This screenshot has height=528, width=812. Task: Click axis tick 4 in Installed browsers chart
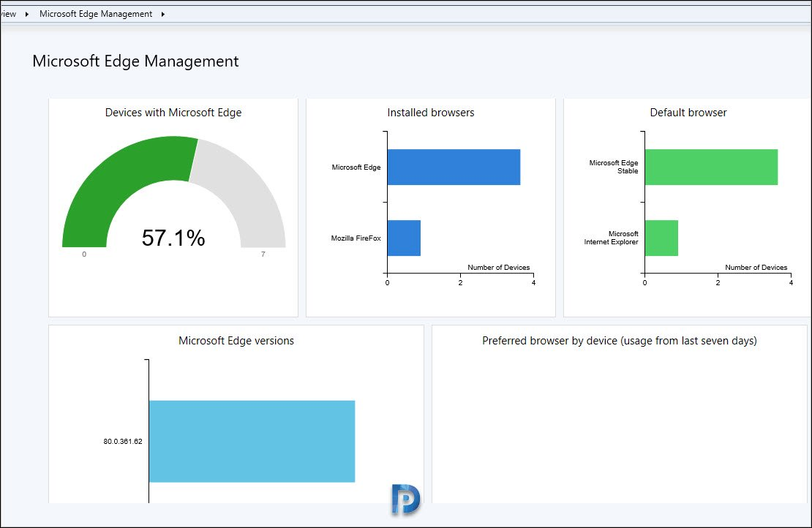[533, 282]
